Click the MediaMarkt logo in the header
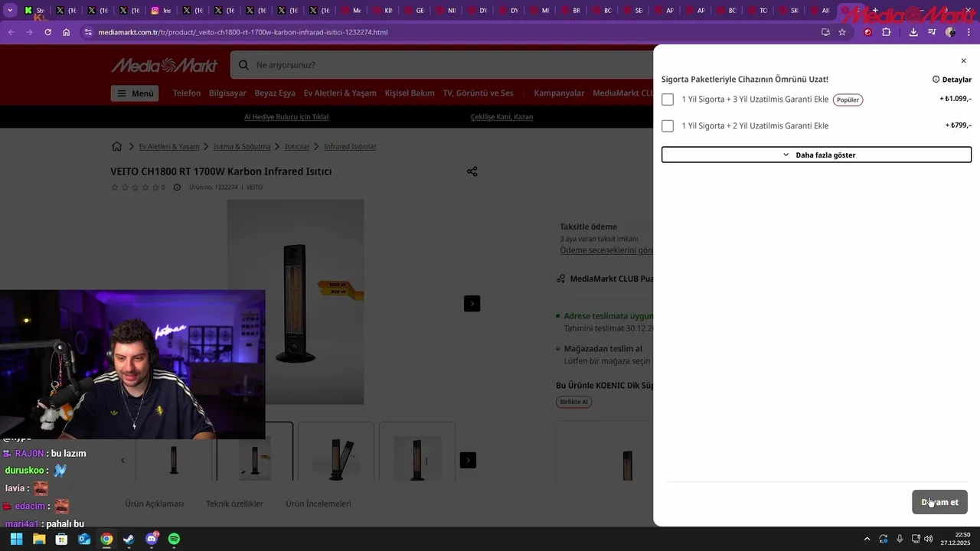 pos(164,65)
